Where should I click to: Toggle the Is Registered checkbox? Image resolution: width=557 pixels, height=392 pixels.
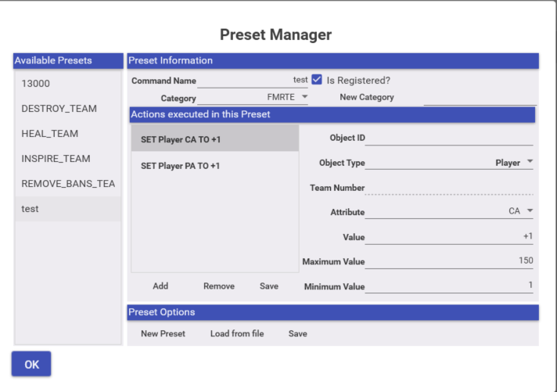pyautogui.click(x=317, y=80)
